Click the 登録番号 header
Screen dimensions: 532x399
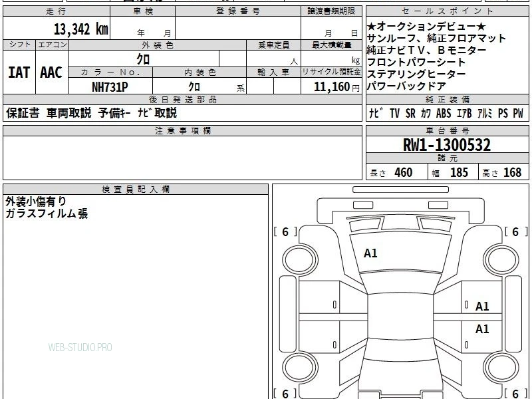[x=238, y=11]
